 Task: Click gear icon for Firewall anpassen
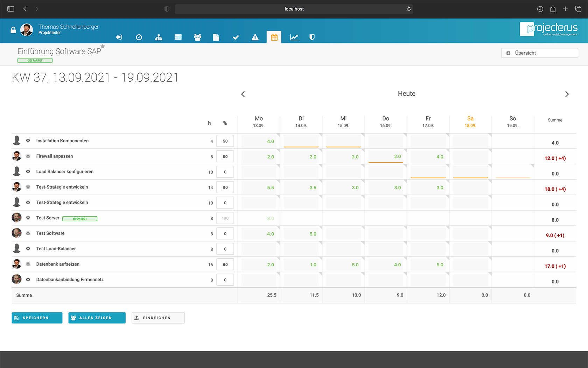(x=28, y=156)
